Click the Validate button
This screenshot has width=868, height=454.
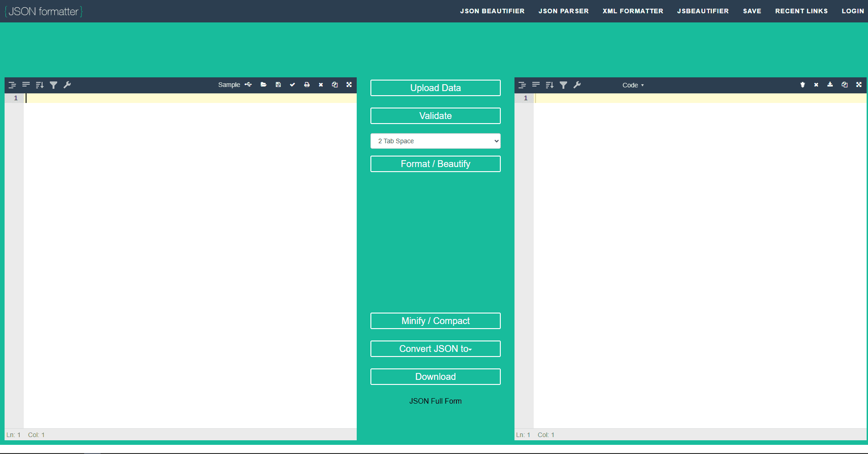pyautogui.click(x=435, y=116)
